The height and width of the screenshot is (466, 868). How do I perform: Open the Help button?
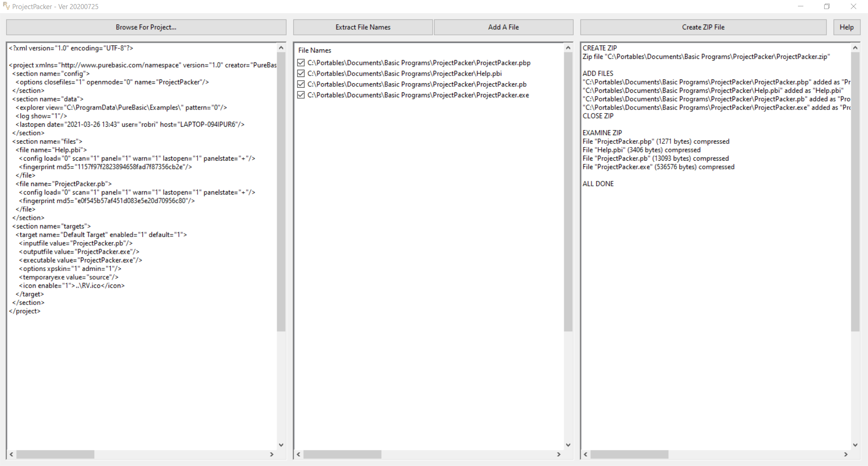pos(846,27)
